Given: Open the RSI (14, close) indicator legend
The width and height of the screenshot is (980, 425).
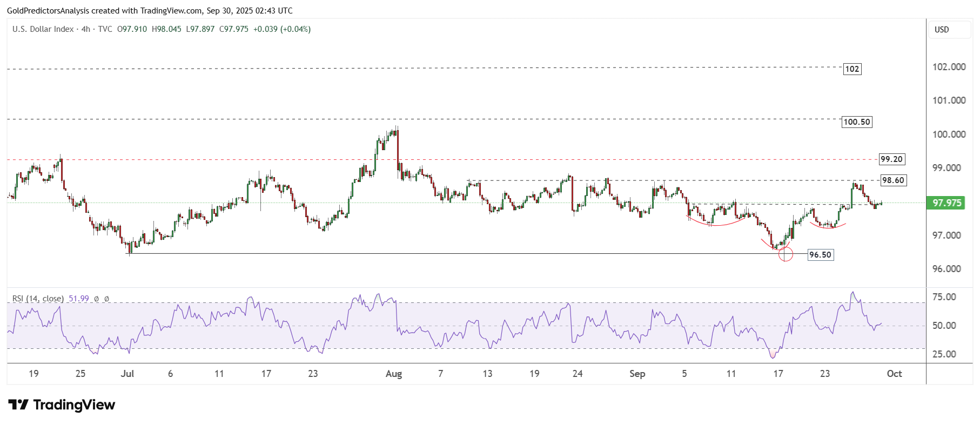Looking at the screenshot, I should coord(38,299).
